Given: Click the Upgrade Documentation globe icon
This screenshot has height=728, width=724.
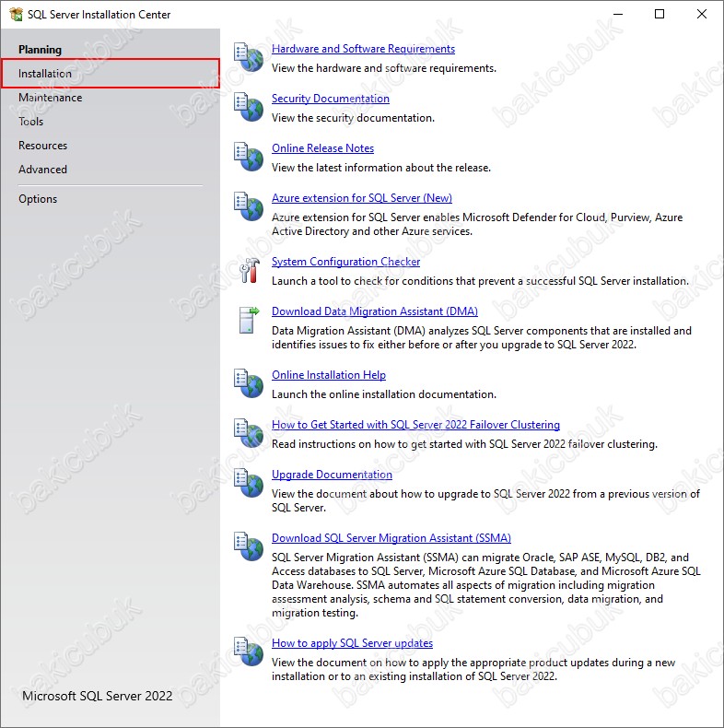Looking at the screenshot, I should coord(249,482).
